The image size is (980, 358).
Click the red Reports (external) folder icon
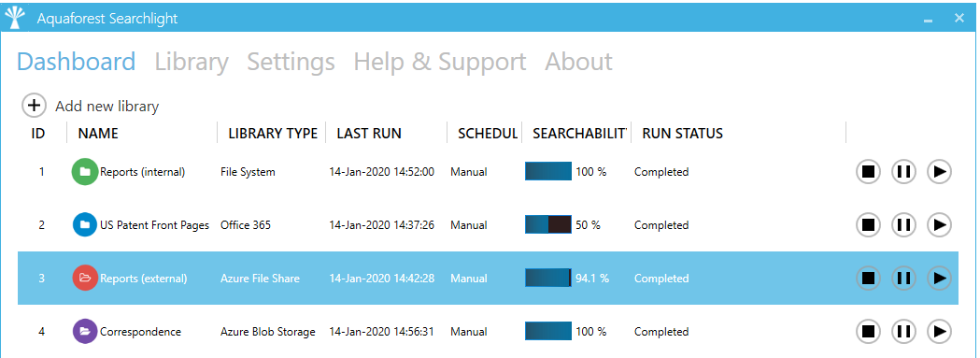tap(85, 278)
